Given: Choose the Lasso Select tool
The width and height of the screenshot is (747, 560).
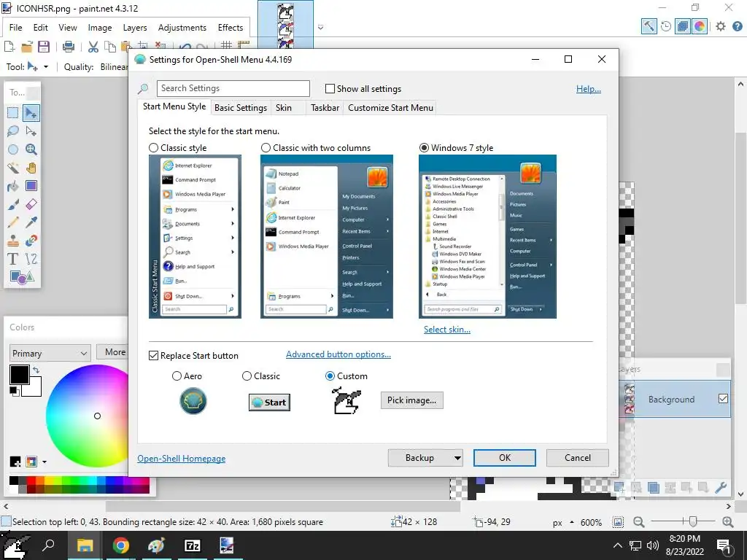Looking at the screenshot, I should (13, 131).
